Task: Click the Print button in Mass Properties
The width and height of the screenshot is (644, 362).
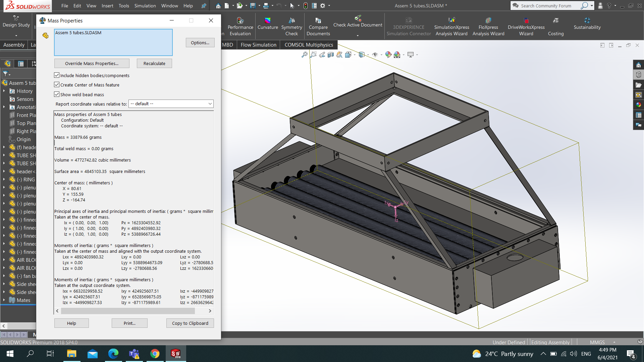Action: pos(129,323)
